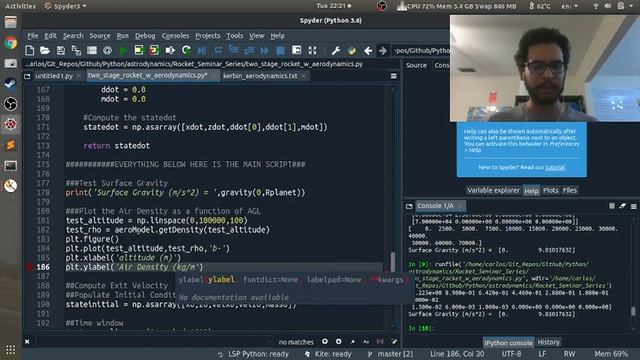Image resolution: width=640 pixels, height=360 pixels.
Task: Run current cell toolbar icon
Action: coord(139,51)
